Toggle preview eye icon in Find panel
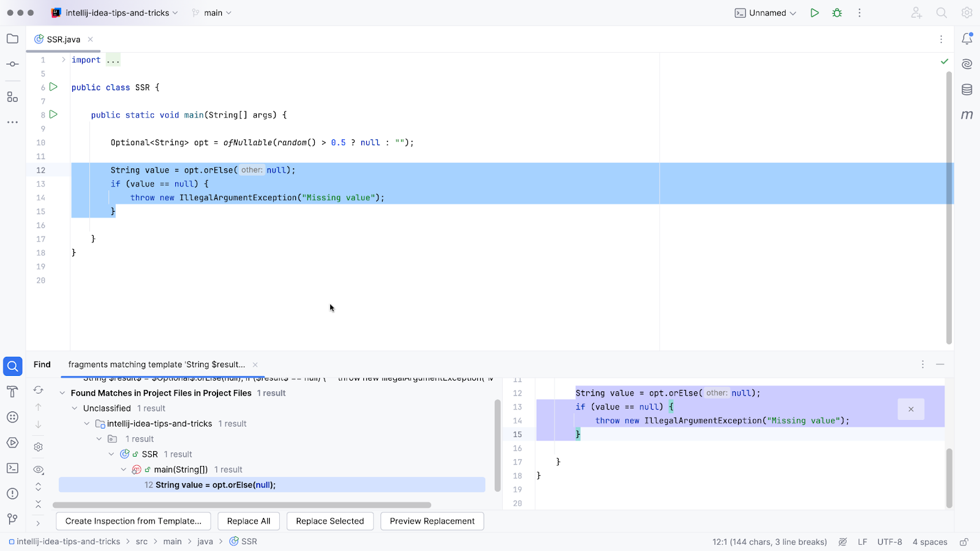 [38, 470]
